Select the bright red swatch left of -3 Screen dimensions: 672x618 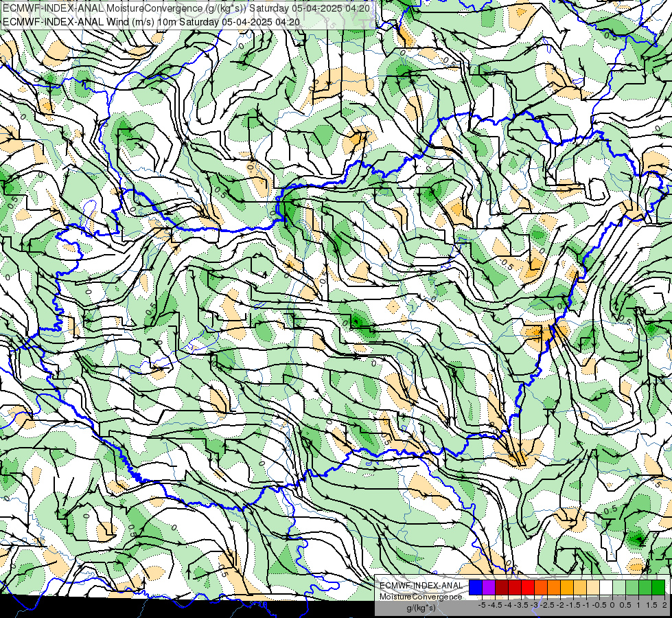pyautogui.click(x=528, y=587)
